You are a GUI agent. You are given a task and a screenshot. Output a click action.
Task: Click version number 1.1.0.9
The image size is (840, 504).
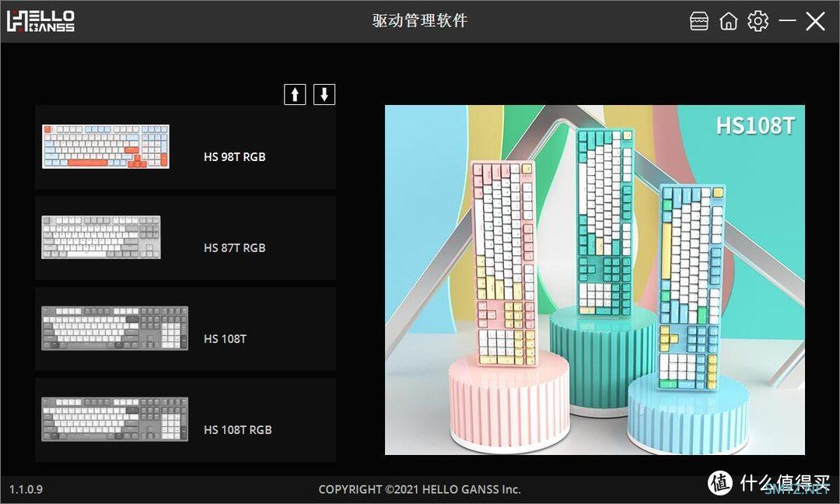point(26,489)
